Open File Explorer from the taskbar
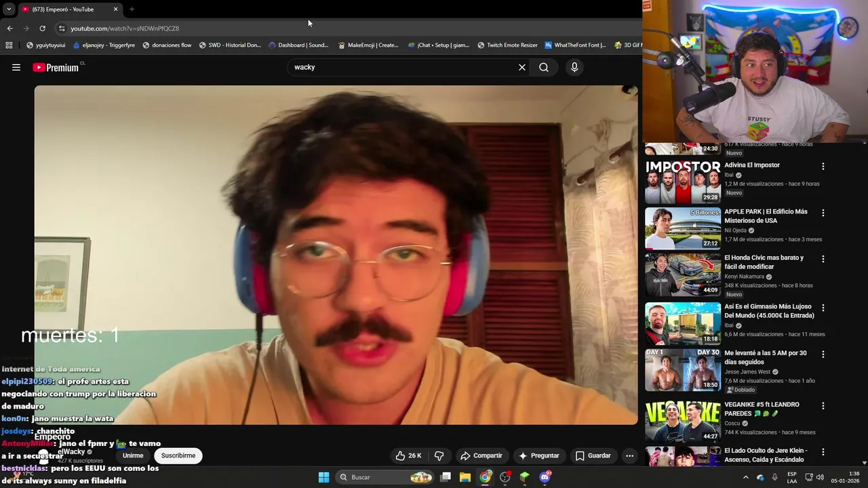Image resolution: width=868 pixels, height=488 pixels. (x=465, y=477)
